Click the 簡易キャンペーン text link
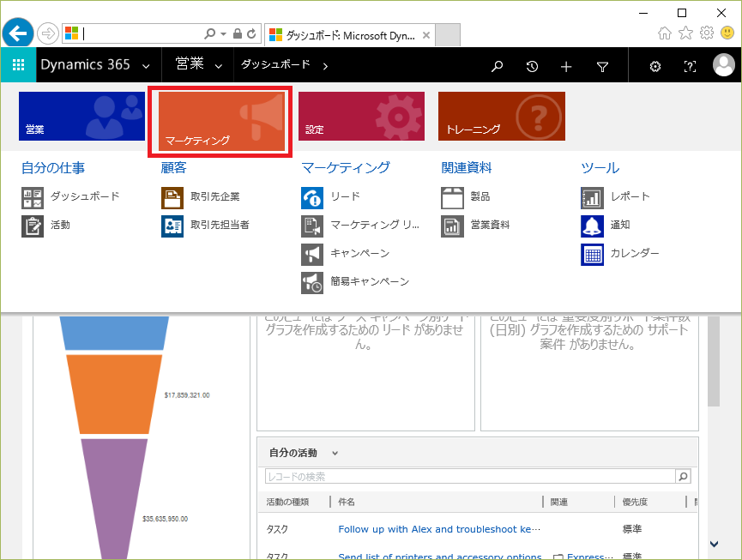The width and height of the screenshot is (742, 560). (x=370, y=282)
